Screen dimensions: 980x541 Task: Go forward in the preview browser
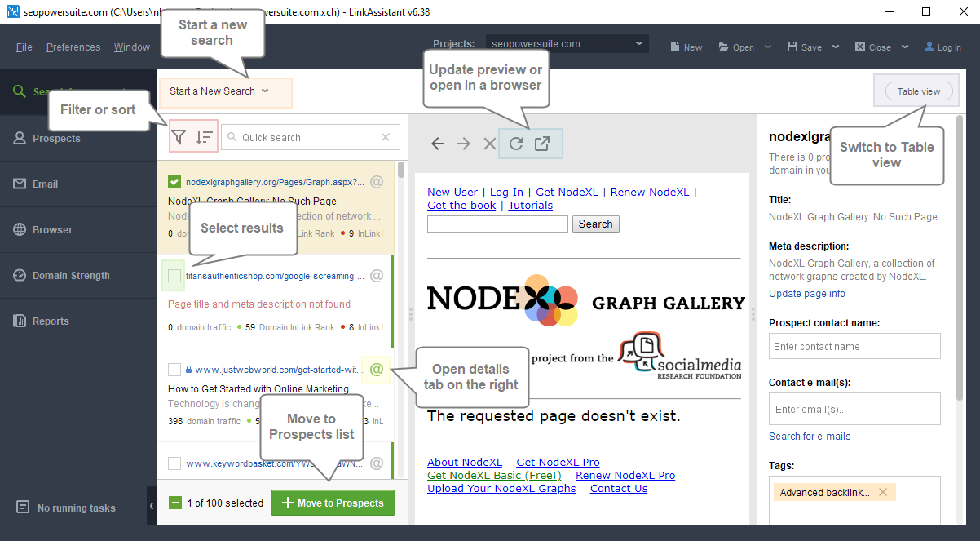pyautogui.click(x=464, y=144)
